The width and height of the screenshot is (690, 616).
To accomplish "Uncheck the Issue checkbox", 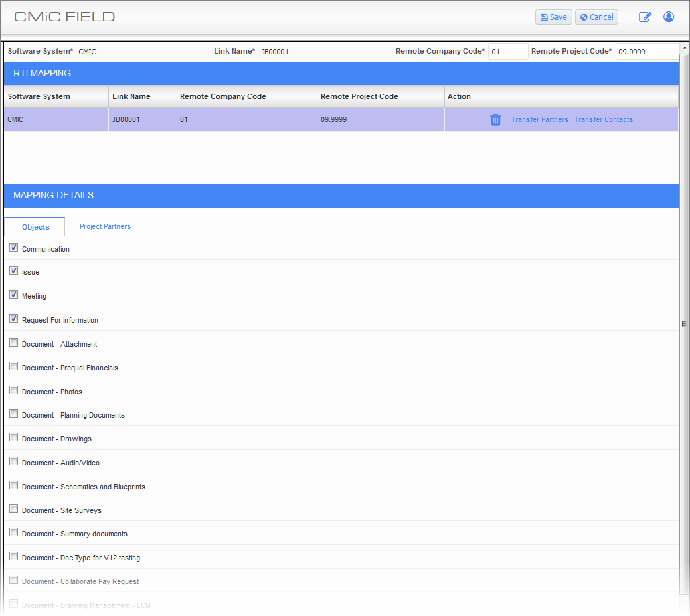I will click(14, 271).
